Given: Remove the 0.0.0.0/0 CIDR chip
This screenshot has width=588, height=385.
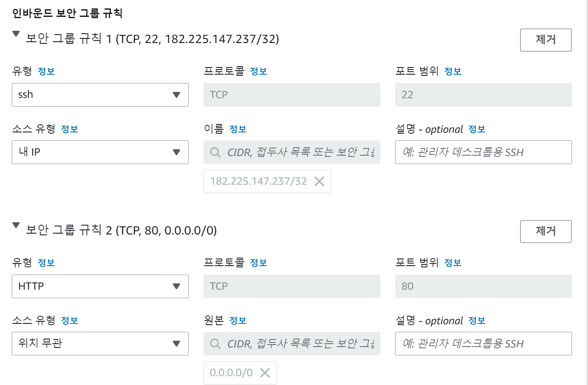Looking at the screenshot, I should (265, 373).
